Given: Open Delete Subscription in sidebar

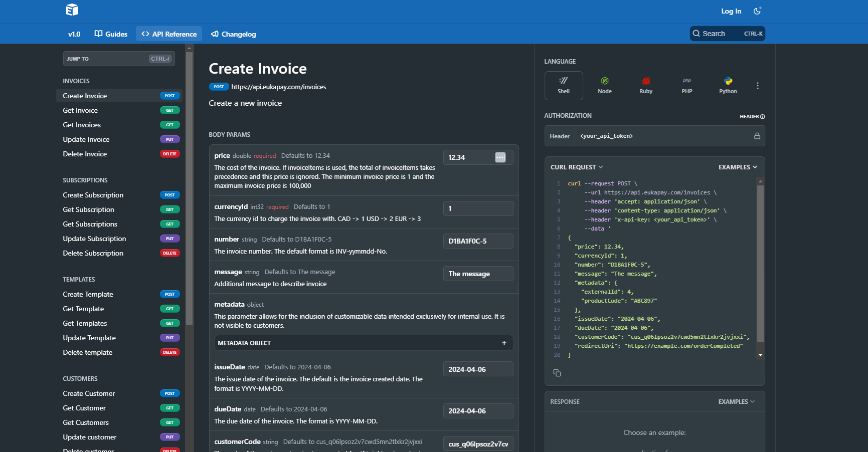Looking at the screenshot, I should (119, 253).
